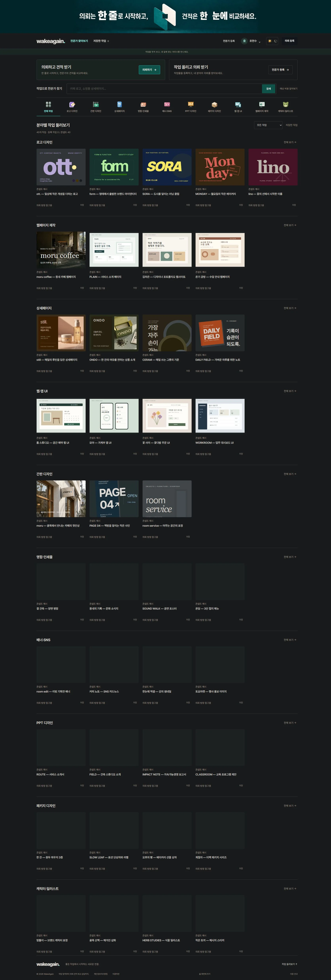Expand 전체 보기 for 웹페이지 제작 section
This screenshot has height=980, width=331.
click(x=290, y=225)
